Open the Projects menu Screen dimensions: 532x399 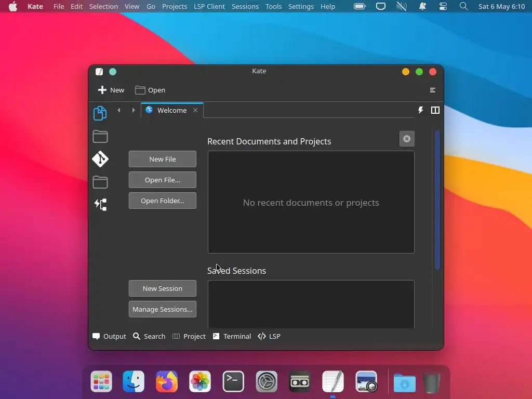[175, 6]
